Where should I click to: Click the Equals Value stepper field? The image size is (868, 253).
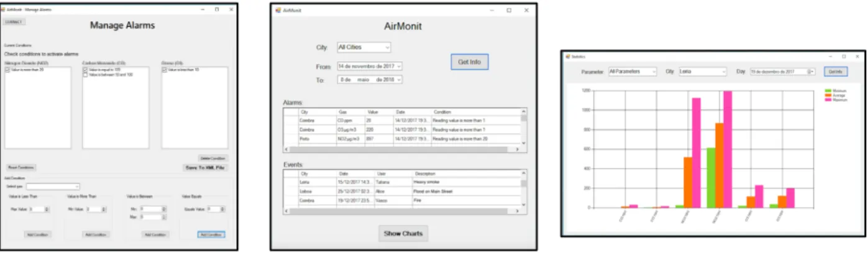pyautogui.click(x=217, y=209)
